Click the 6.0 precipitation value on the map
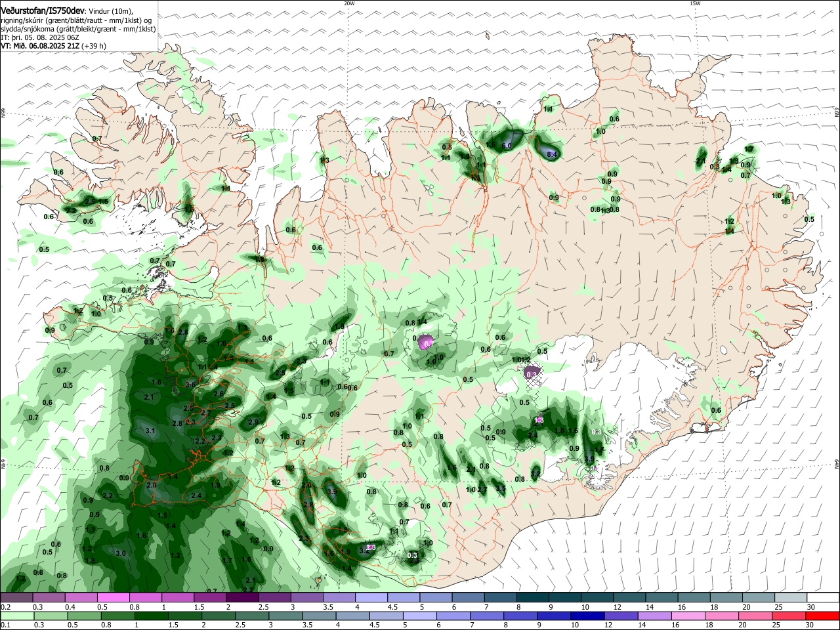Viewport: 840px width, 630px height. pyautogui.click(x=507, y=146)
